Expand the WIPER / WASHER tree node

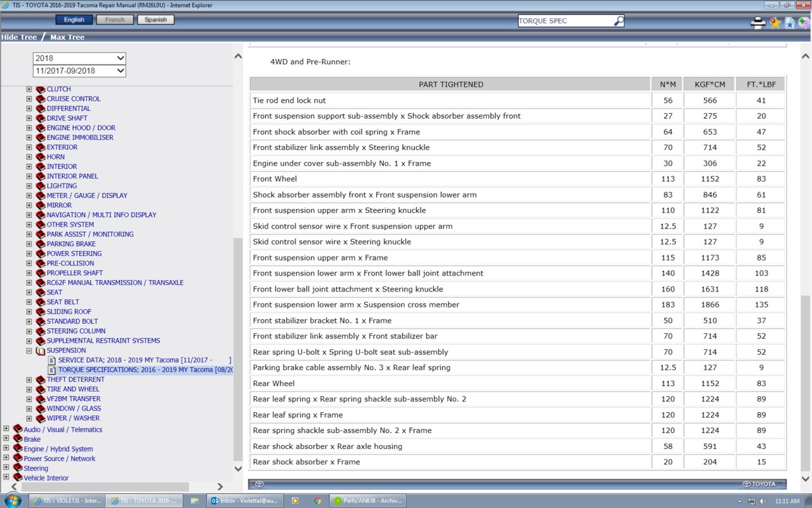[x=29, y=418]
